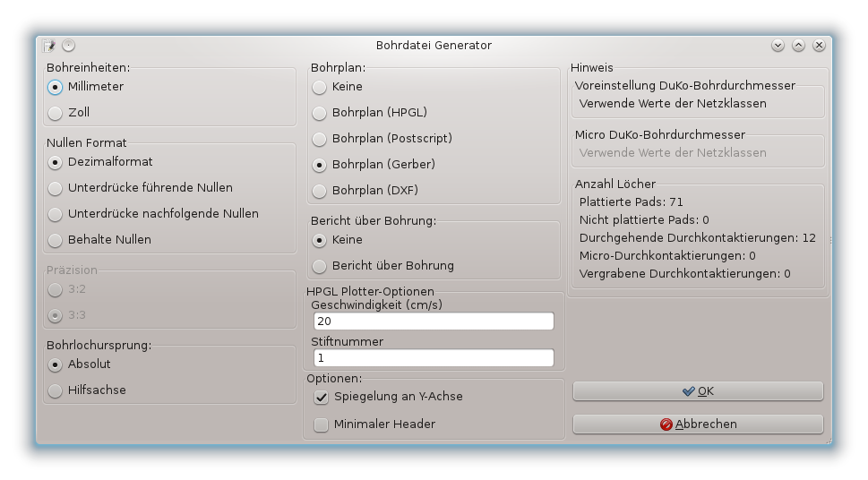Click the application icon in title bar
Viewport: 868px width, 480px height.
click(49, 46)
